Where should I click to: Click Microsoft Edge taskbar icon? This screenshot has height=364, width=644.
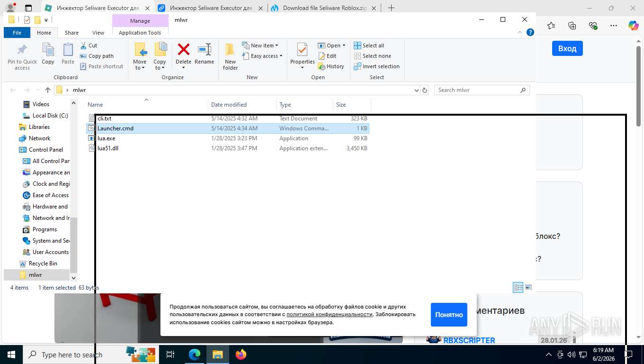pyautogui.click(x=195, y=355)
